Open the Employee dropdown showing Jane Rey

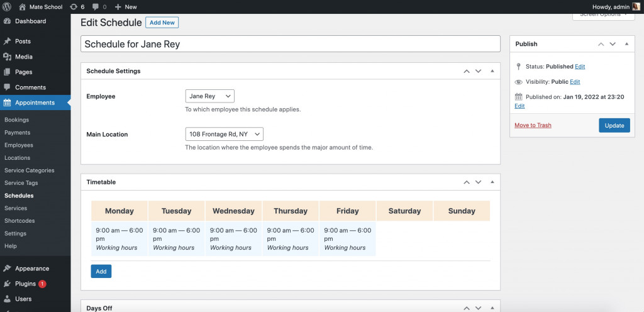coord(209,96)
